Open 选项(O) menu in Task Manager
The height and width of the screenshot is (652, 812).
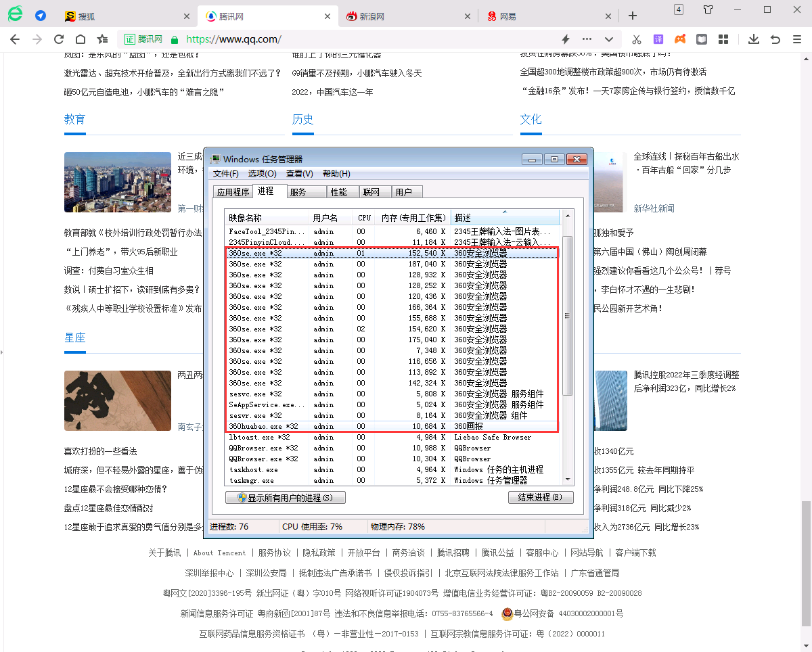coord(263,174)
